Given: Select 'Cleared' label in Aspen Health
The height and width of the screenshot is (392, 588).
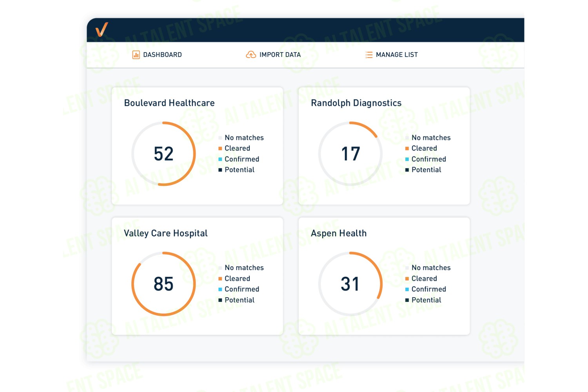Looking at the screenshot, I should pyautogui.click(x=424, y=278).
